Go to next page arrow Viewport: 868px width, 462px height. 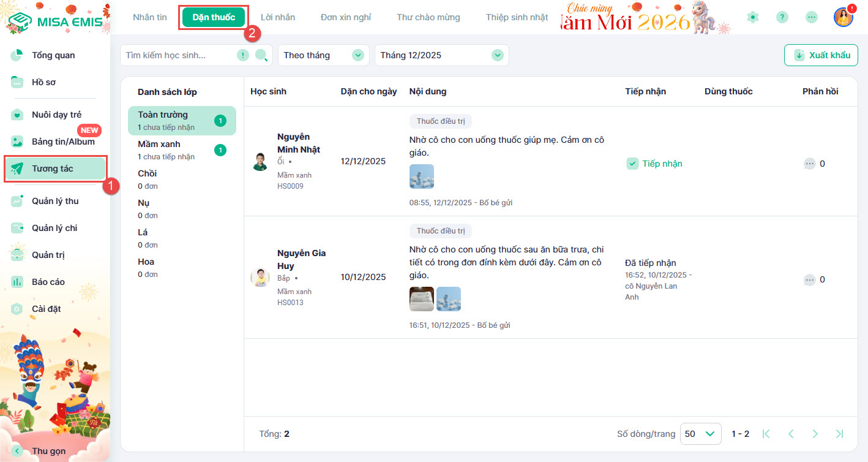[x=815, y=434]
